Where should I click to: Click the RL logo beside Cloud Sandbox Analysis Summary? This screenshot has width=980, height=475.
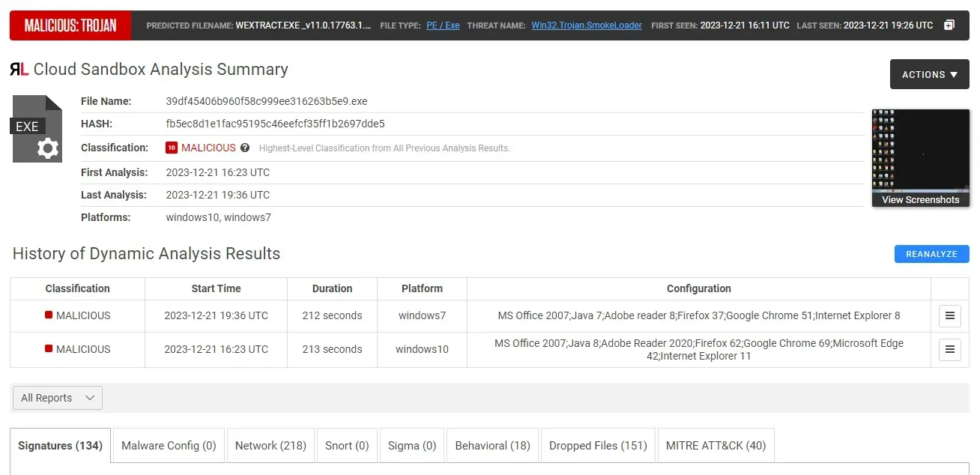[x=19, y=69]
